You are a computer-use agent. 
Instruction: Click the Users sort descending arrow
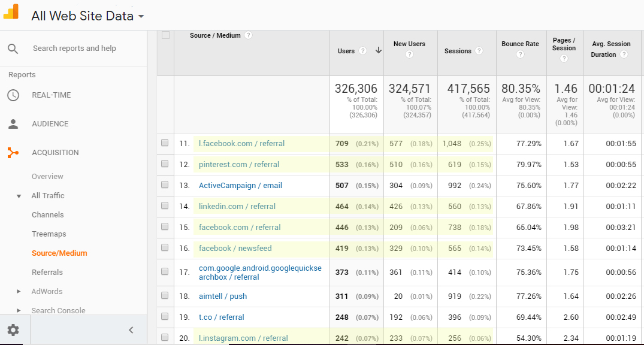(x=379, y=50)
